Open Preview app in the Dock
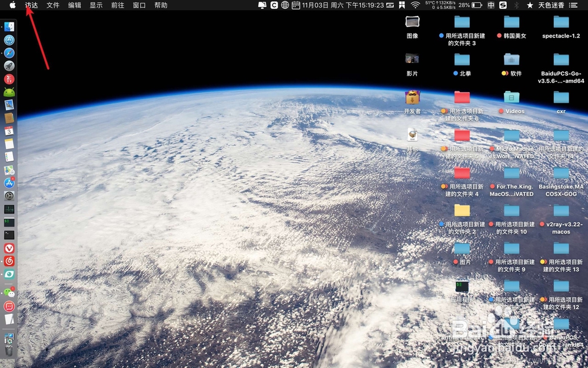This screenshot has height=368, width=588. 9,105
